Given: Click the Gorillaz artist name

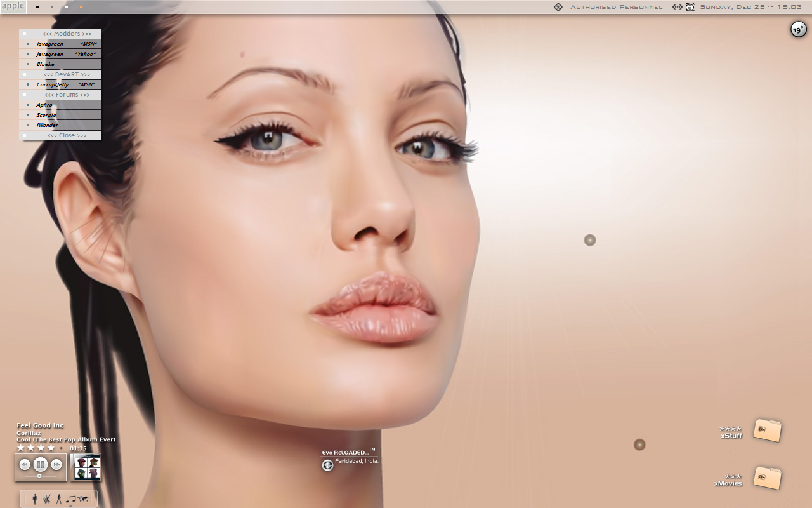Looking at the screenshot, I should 29,432.
